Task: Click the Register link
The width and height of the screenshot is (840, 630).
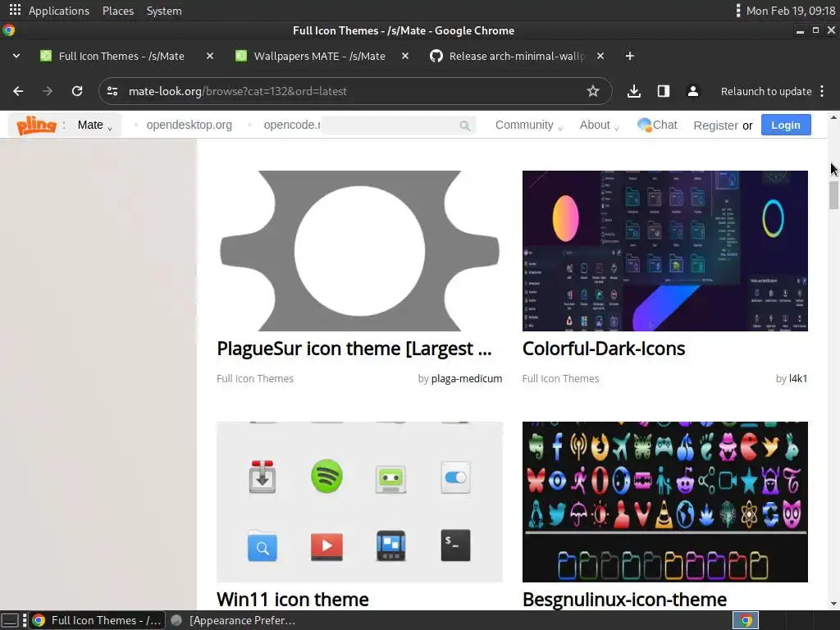Action: click(715, 126)
